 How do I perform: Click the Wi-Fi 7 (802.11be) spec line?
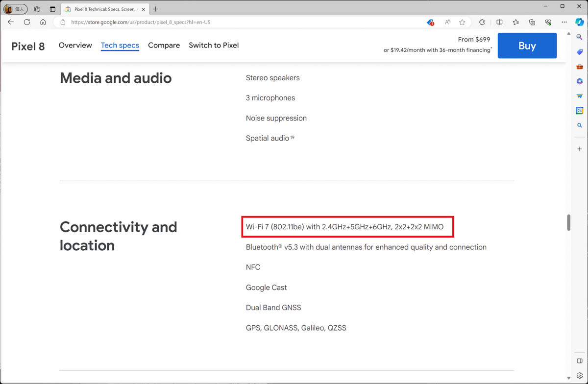click(344, 227)
